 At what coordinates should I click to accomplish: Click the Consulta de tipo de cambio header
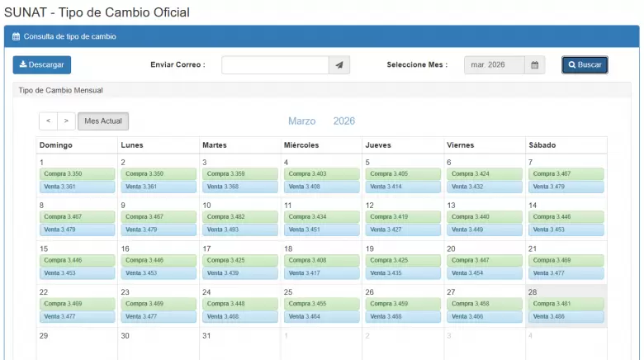click(x=70, y=37)
